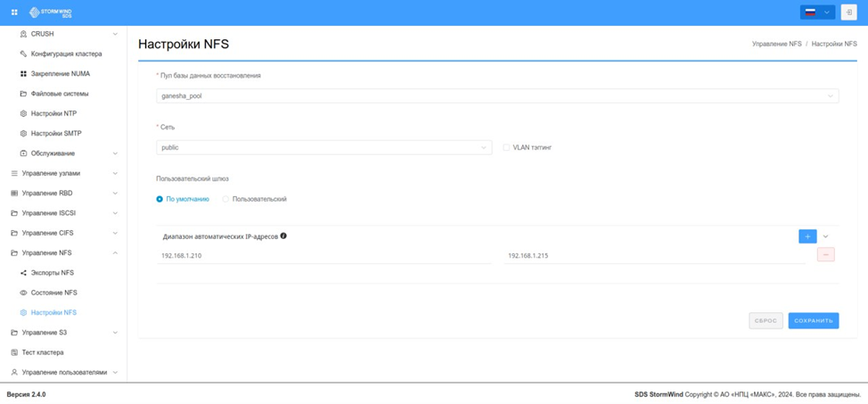The height and width of the screenshot is (404, 868).
Task: Click the Файловые системы folder icon
Action: [23, 94]
